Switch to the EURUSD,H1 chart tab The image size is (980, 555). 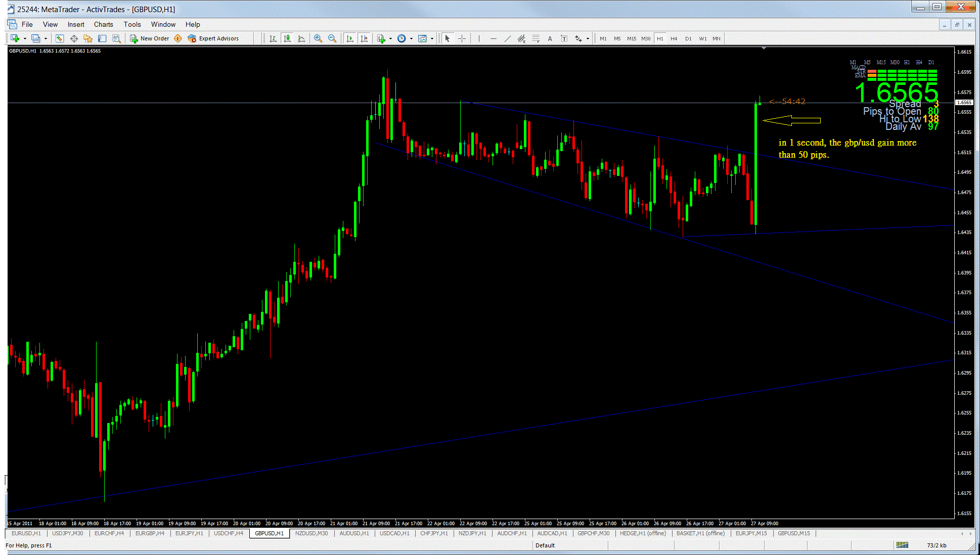tap(26, 533)
